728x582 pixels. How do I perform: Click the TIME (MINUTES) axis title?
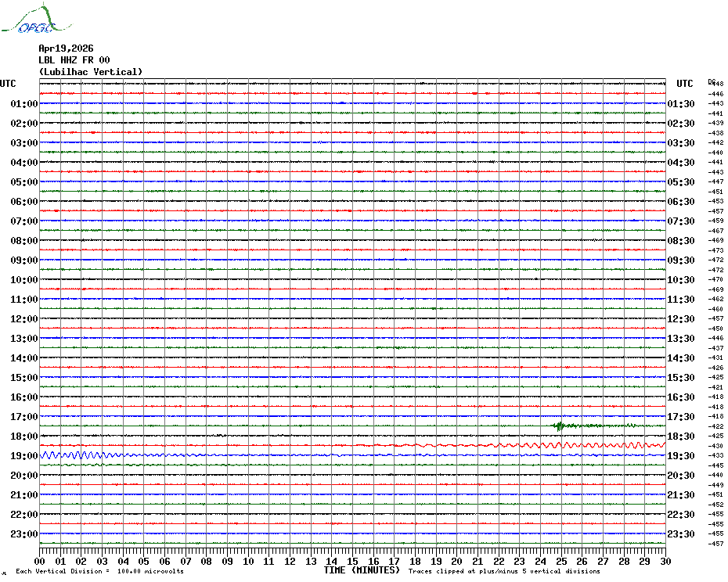point(362,570)
